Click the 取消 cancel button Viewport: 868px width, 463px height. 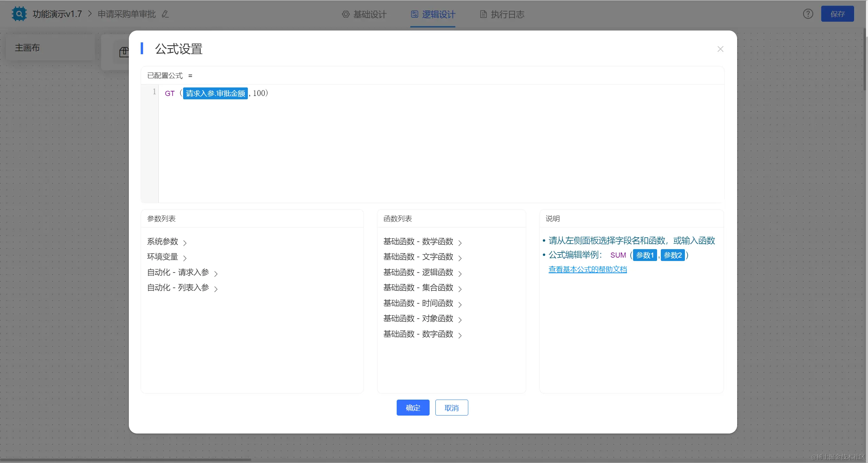point(451,408)
